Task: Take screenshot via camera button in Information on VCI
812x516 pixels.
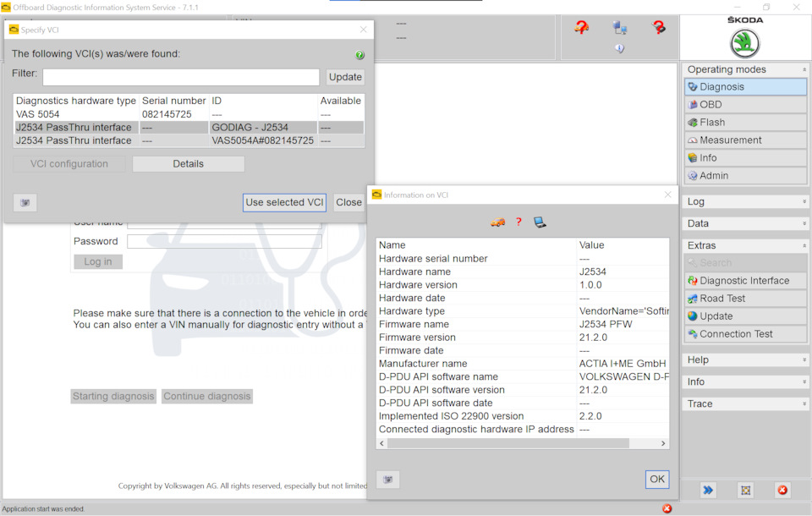Action: [388, 480]
